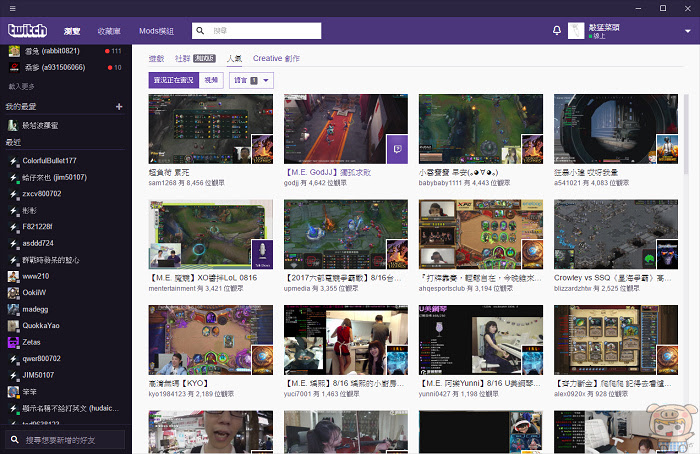The width and height of the screenshot is (700, 454).
Task: Click Hearthstone box art on ahqesportsclub stream
Action: tap(532, 254)
